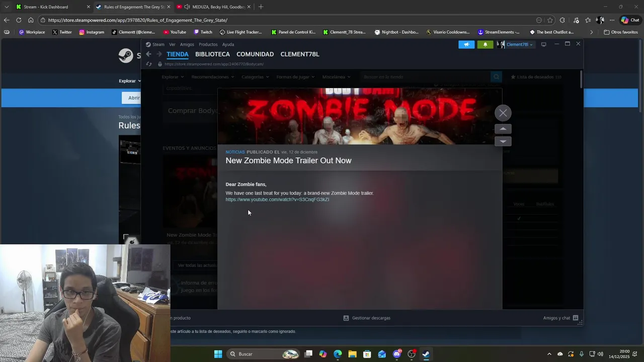Open Steam notifications bell
Viewport: 644px width, 362px height.
point(485,44)
